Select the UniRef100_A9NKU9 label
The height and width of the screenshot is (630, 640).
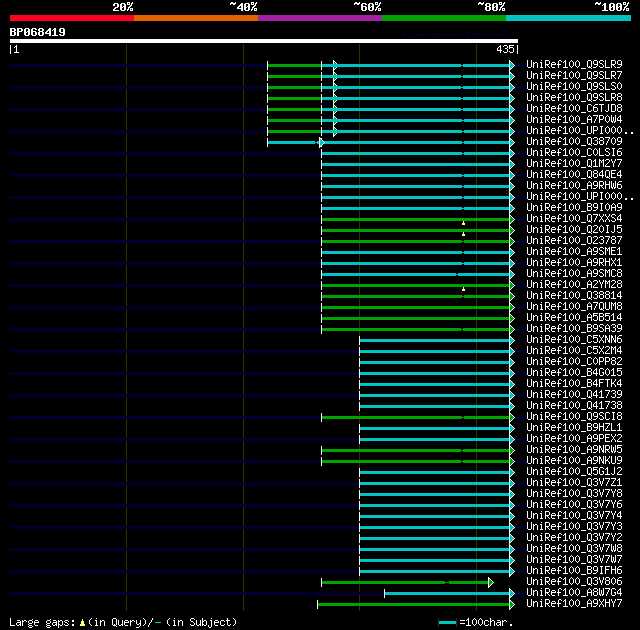[x=574, y=461]
